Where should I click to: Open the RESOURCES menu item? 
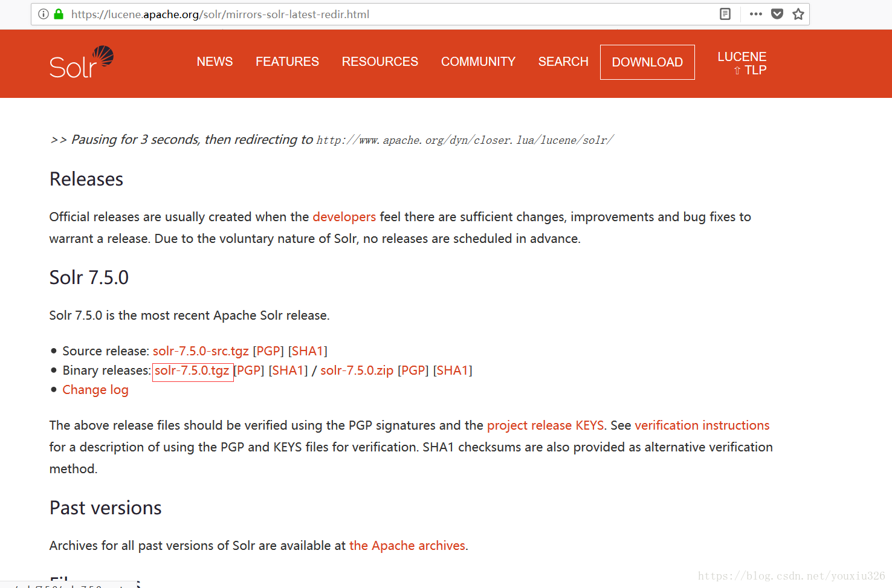pos(380,62)
